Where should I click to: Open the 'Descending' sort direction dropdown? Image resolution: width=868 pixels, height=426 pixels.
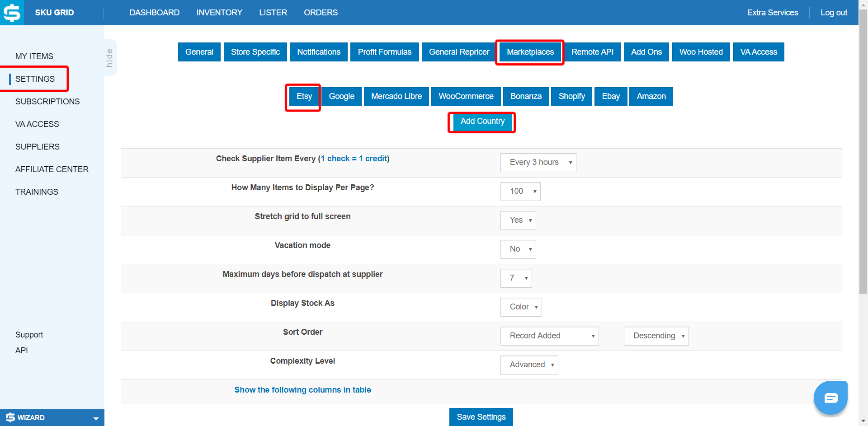pos(656,336)
